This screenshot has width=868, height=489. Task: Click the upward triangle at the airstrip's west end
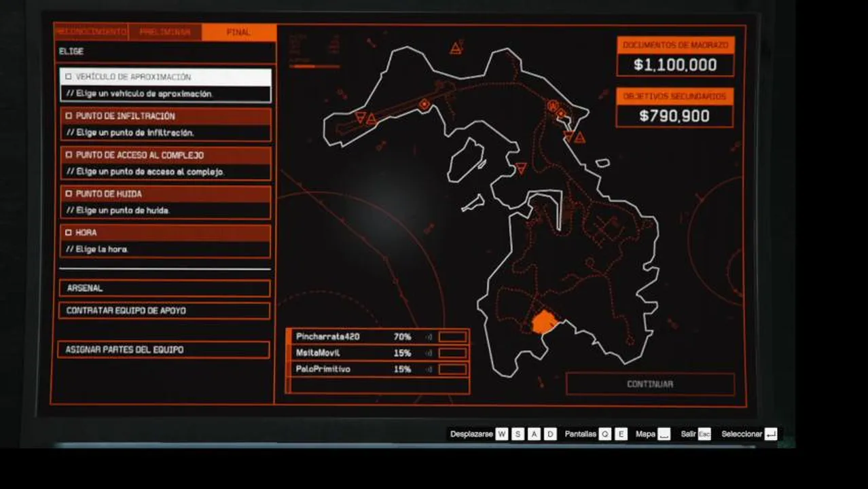coord(372,120)
